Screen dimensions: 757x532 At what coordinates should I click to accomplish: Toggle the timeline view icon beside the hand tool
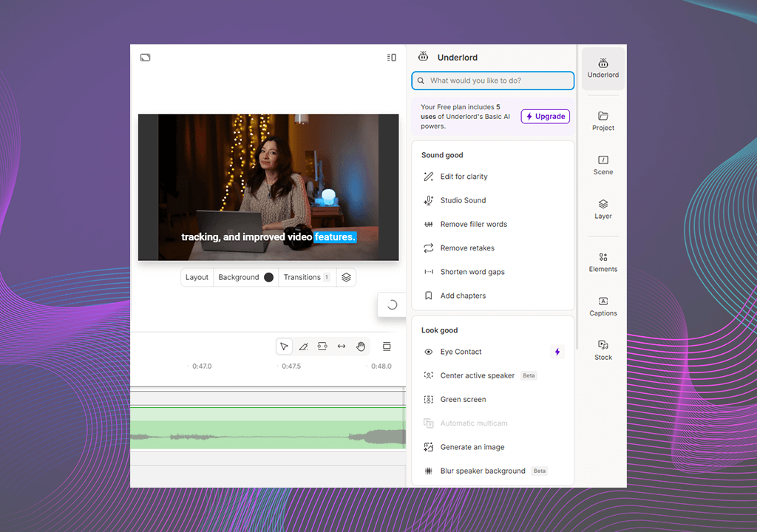click(387, 347)
